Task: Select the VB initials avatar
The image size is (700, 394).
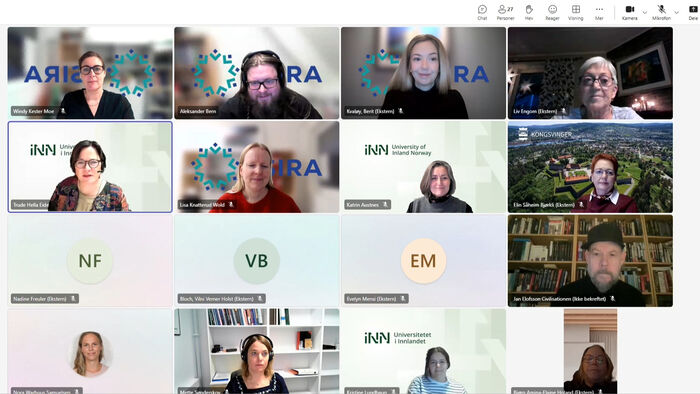Action: 257,261
